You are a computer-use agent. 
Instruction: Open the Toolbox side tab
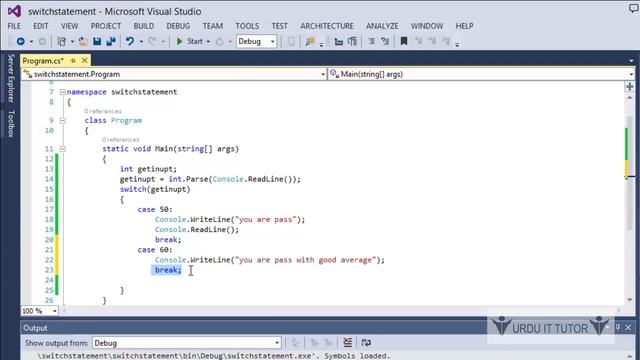[11, 124]
